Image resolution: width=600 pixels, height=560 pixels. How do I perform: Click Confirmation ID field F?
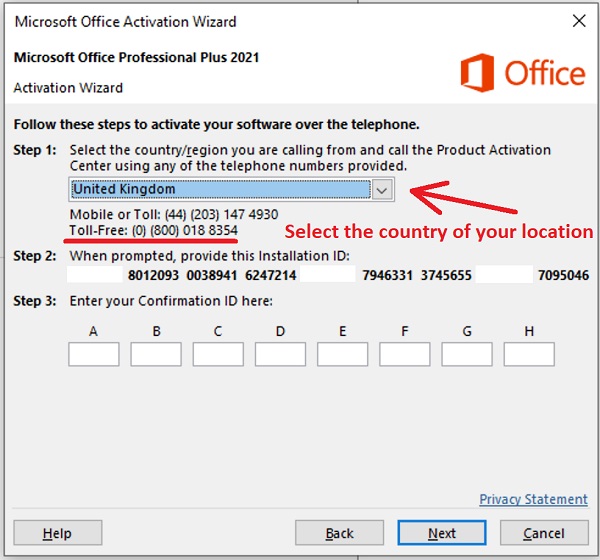click(405, 354)
